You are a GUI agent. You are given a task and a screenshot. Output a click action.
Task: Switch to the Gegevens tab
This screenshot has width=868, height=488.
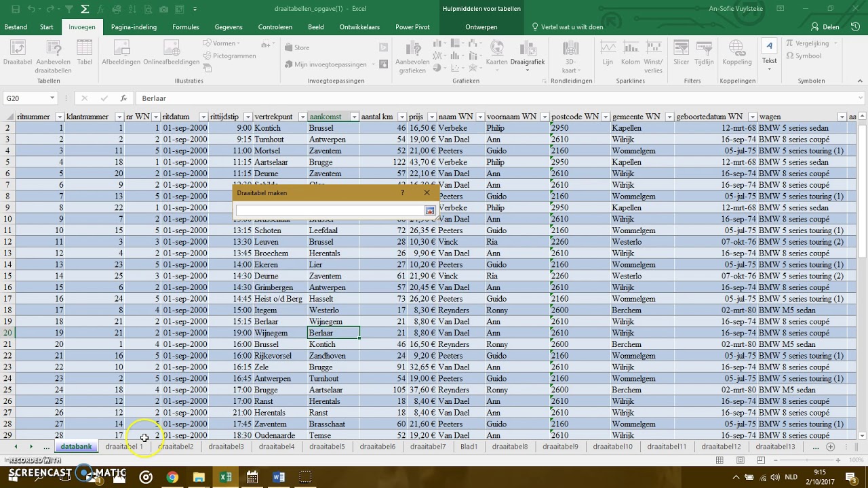point(229,27)
